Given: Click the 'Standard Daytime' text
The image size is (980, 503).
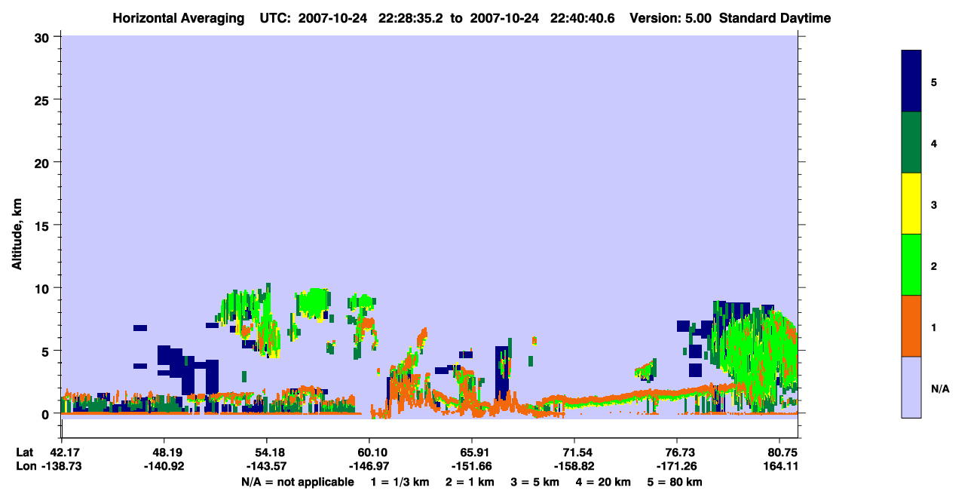Looking at the screenshot, I should click(775, 18).
